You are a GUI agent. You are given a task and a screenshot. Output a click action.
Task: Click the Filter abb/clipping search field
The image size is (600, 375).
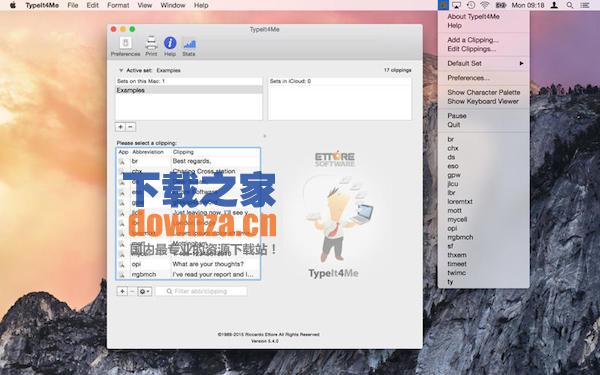point(201,291)
